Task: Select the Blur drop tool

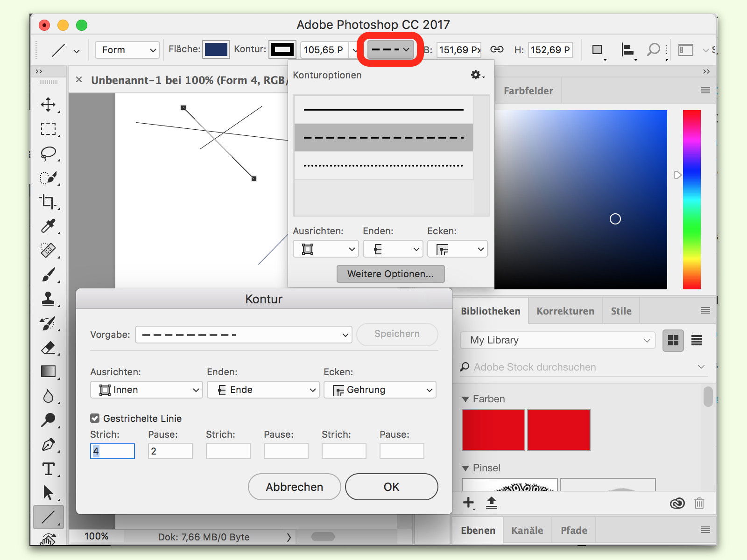Action: coord(48,396)
